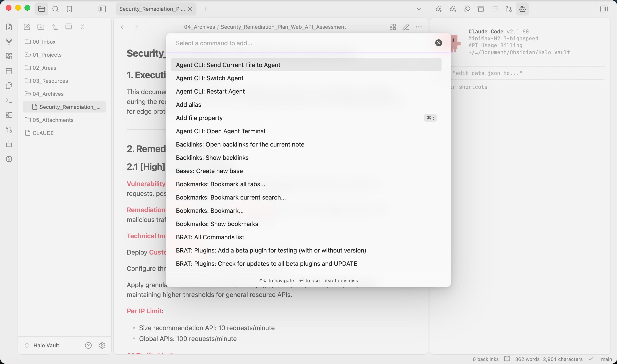Toggle the right sidebar panel
The image size is (617, 364).
604,9
